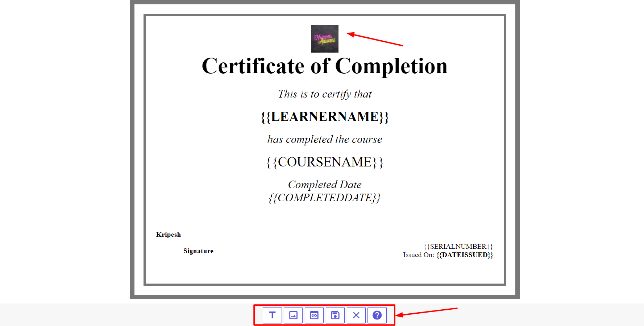This screenshot has height=326, width=644.
Task: Select the {{SERIALNUMBER}} placeholder
Action: click(458, 247)
